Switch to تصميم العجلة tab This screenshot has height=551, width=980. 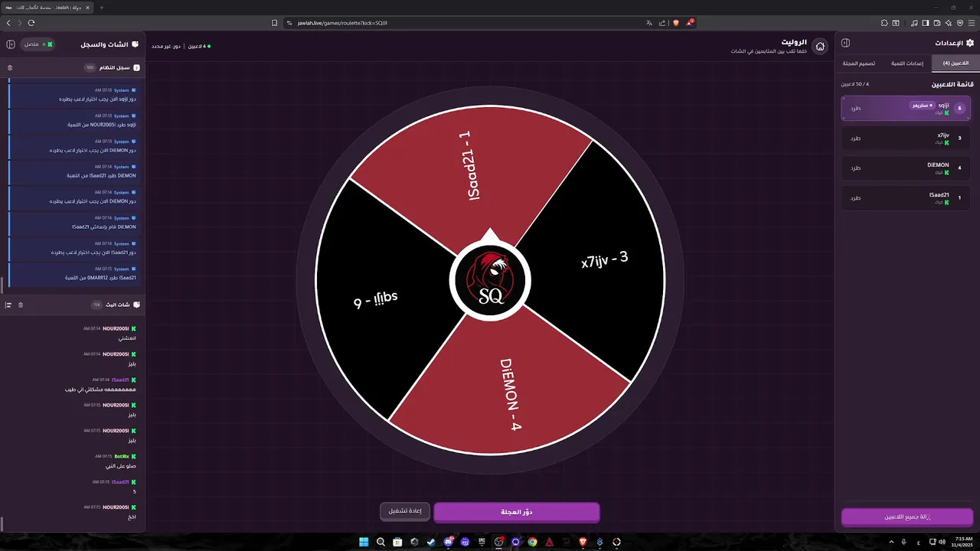click(858, 63)
